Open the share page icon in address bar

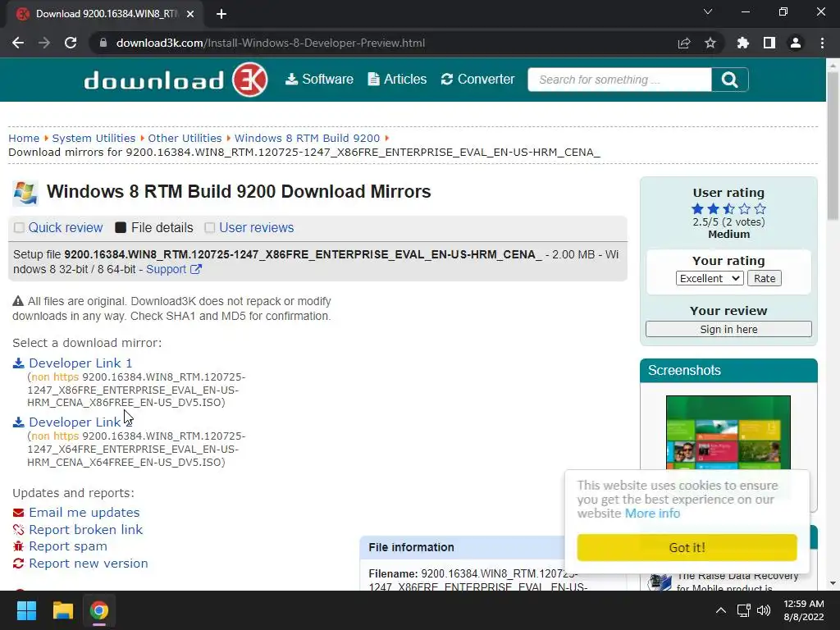[x=684, y=43]
